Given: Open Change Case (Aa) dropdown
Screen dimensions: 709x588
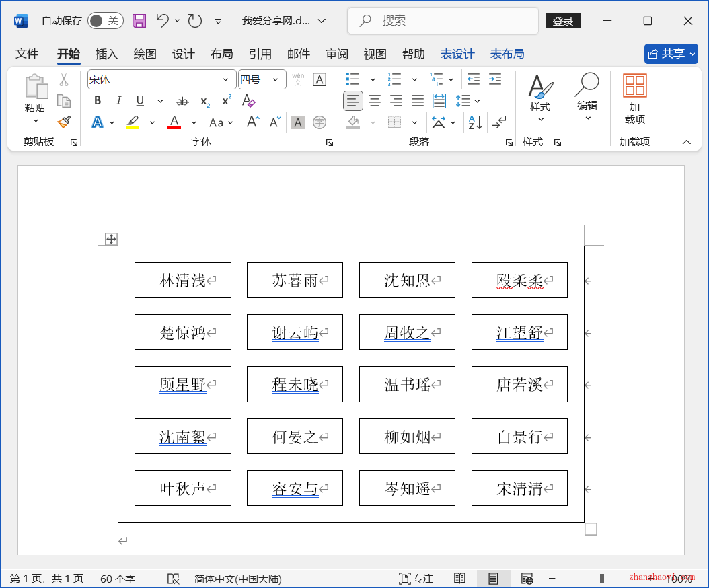Looking at the screenshot, I should (221, 122).
